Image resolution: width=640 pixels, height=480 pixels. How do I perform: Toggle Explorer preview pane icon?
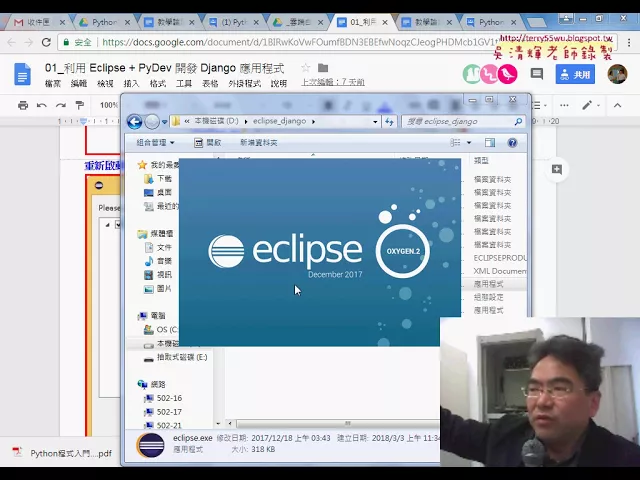pos(490,142)
